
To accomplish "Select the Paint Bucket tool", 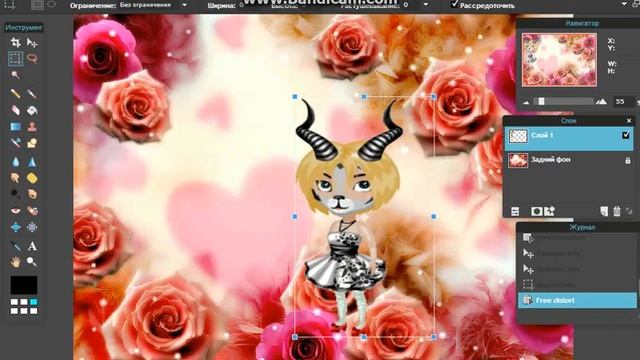I will coord(32,110).
